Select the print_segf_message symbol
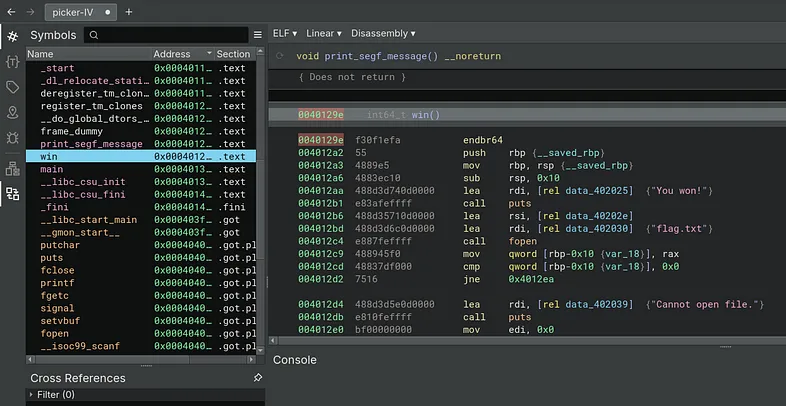Viewport: 786px width, 406px height. tap(141, 144)
